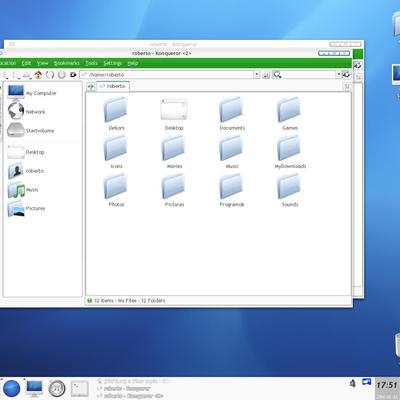Open the Programok folder
400x400 pixels.
232,190
